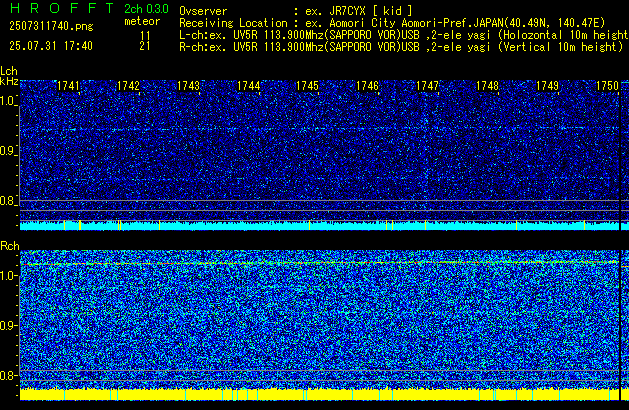Click the HROFFT title text
629x410 pixels.
62,8
